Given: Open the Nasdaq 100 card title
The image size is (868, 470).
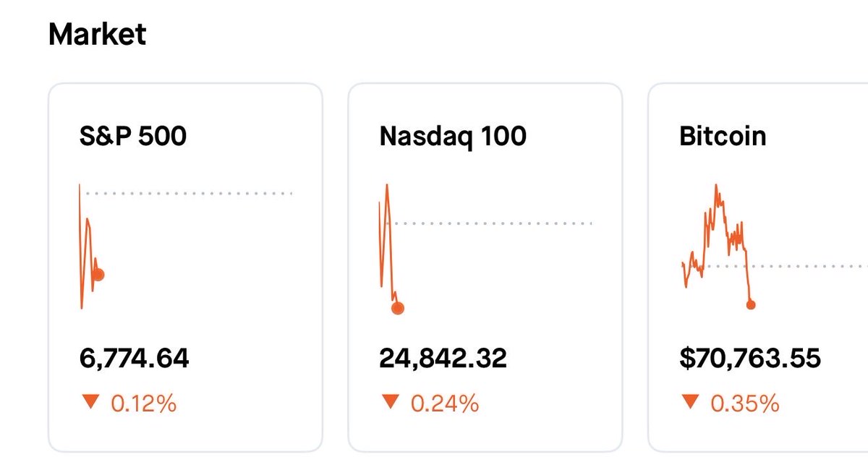Looking at the screenshot, I should tap(453, 136).
